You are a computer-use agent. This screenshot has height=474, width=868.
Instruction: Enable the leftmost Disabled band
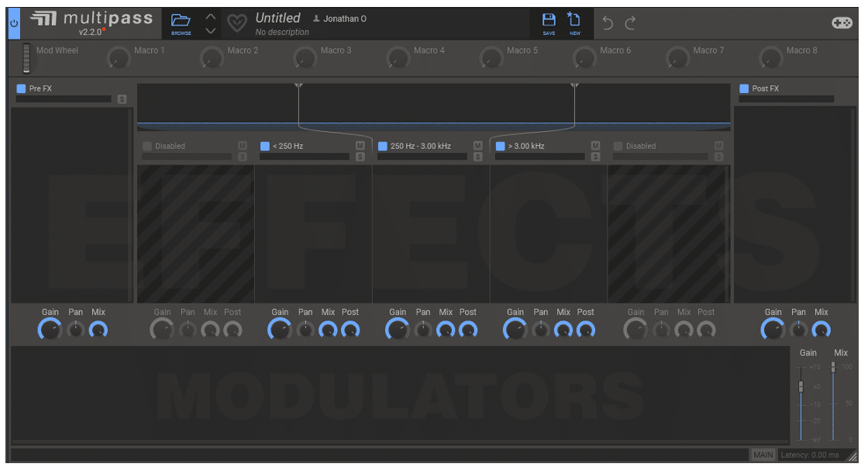point(146,145)
